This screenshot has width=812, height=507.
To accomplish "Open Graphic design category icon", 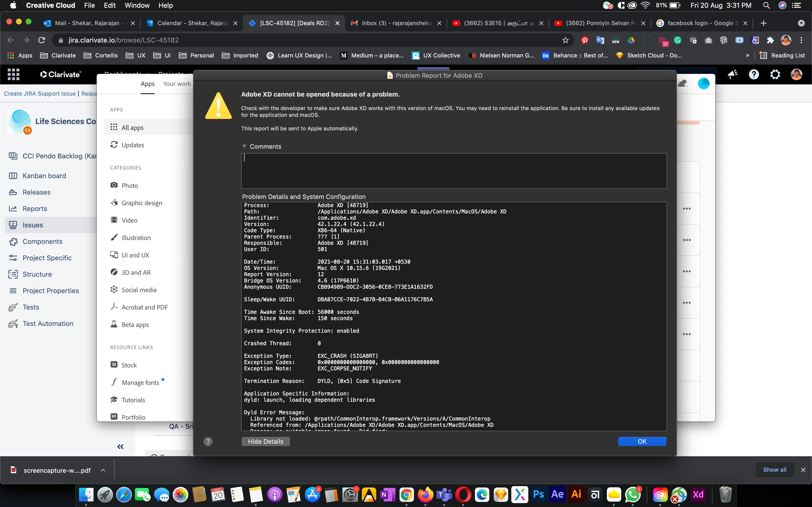I will tap(114, 203).
